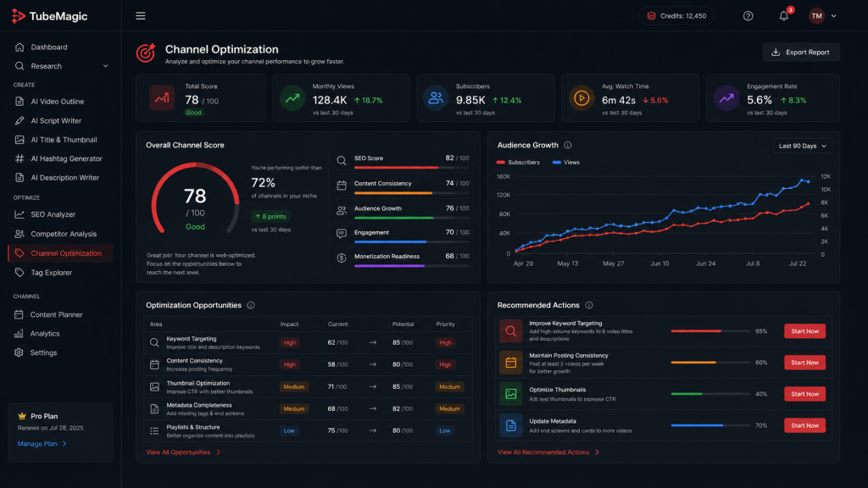Click the Avg. Watch Time play icon

(x=581, y=98)
